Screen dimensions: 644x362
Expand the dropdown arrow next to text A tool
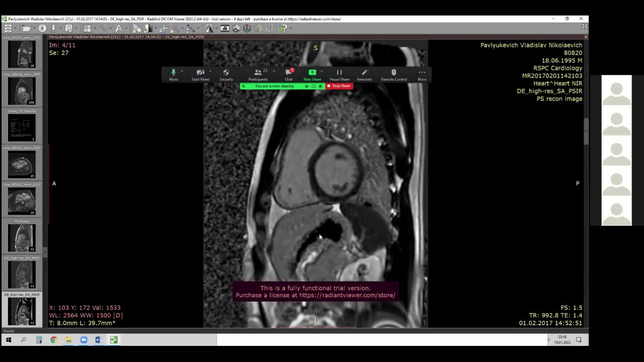point(126,28)
